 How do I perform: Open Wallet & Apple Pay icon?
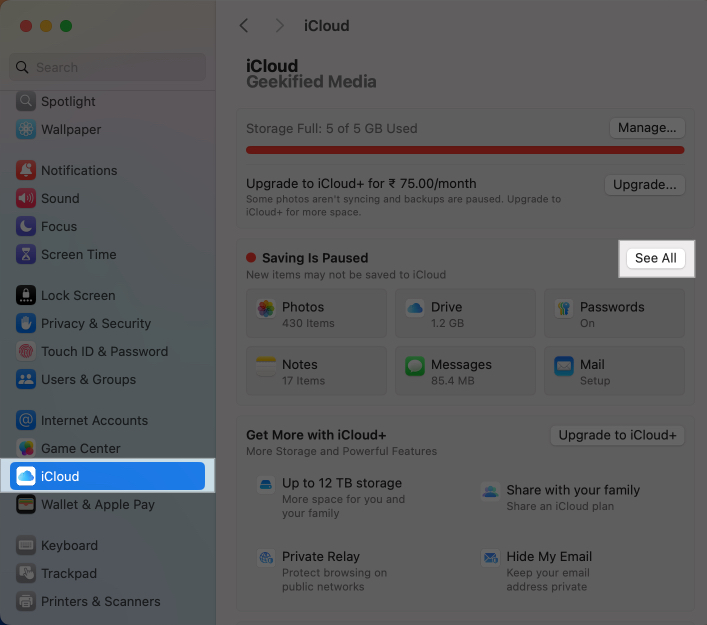pyautogui.click(x=26, y=504)
